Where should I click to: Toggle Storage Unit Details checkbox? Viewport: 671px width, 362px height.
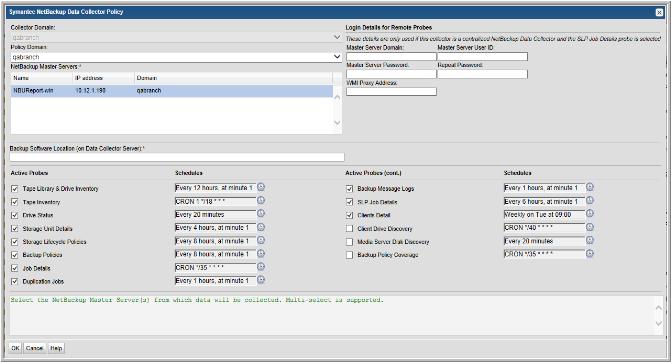pyautogui.click(x=15, y=228)
